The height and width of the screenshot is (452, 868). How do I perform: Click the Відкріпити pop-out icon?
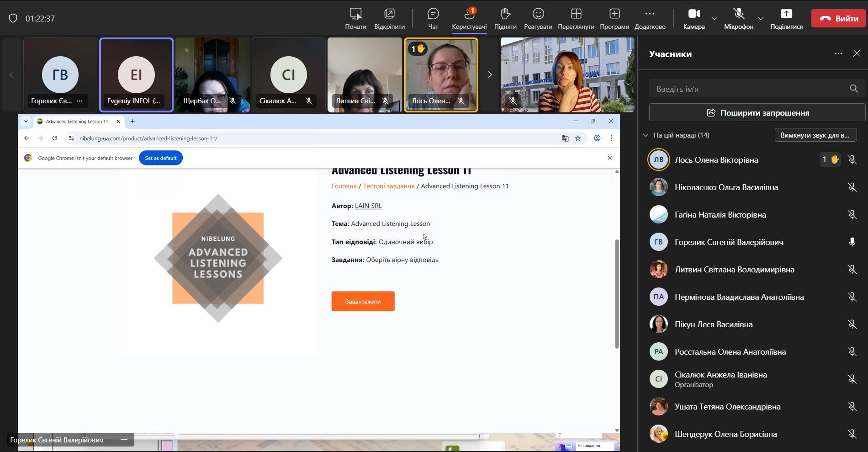(389, 14)
